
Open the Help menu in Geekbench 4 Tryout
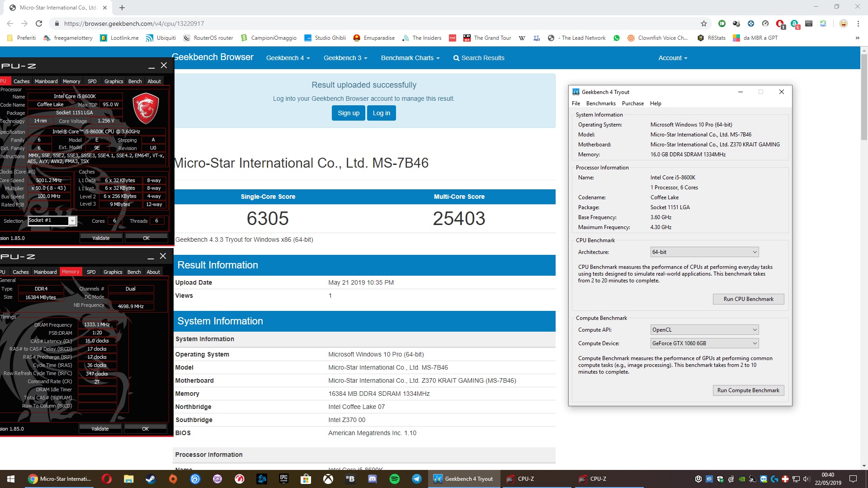coord(656,103)
